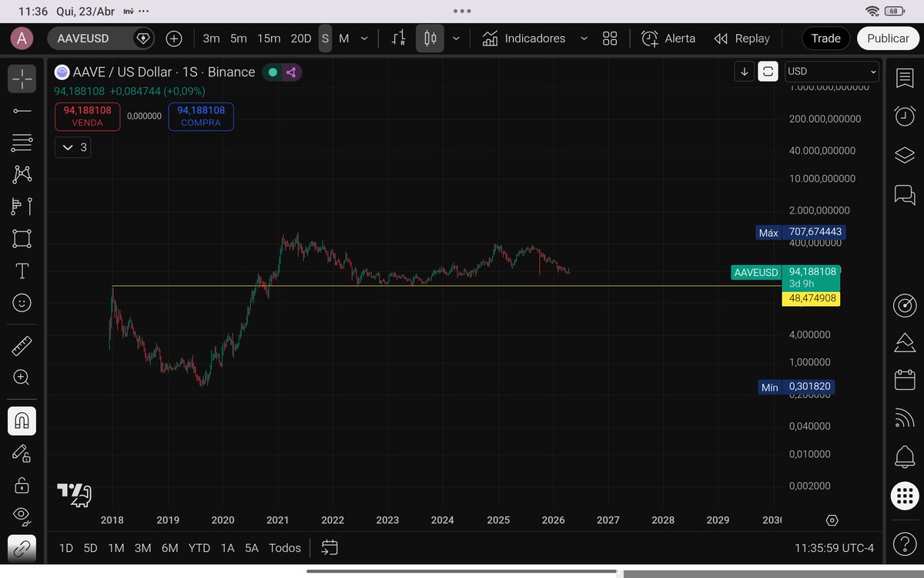Toggle magnet mode for drawings
This screenshot has height=578, width=924.
[22, 421]
